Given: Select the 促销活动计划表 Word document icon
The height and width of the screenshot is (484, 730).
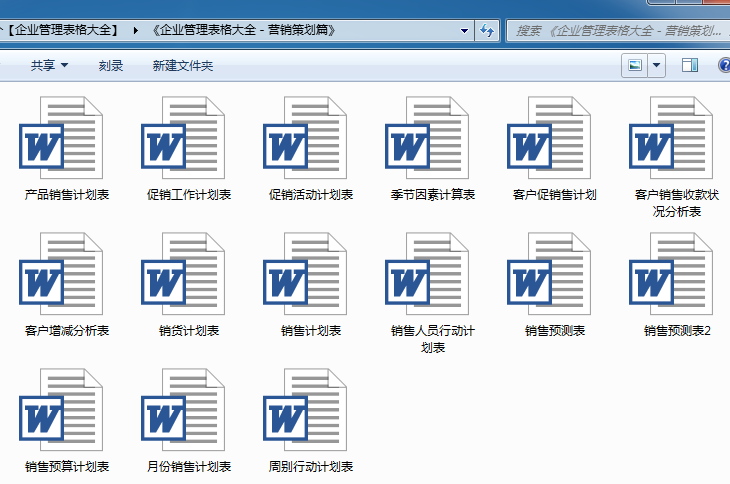Looking at the screenshot, I should (305, 138).
